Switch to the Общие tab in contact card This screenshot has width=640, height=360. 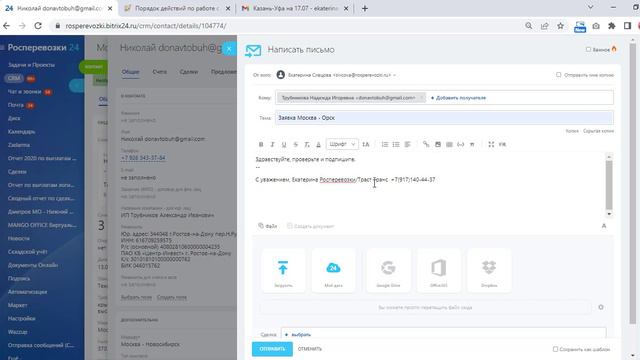click(131, 72)
